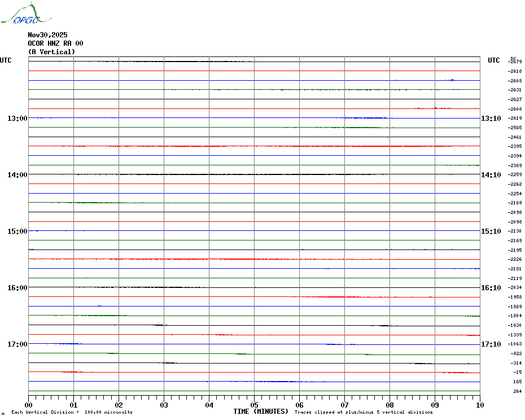Select the 264 DC offset value
This screenshot has width=525, height=420.
coord(517,391)
